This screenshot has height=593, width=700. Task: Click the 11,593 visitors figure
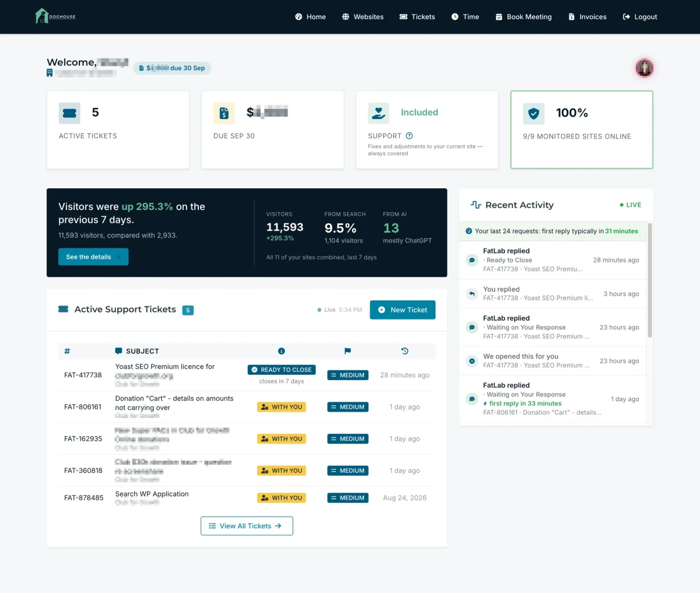click(285, 227)
